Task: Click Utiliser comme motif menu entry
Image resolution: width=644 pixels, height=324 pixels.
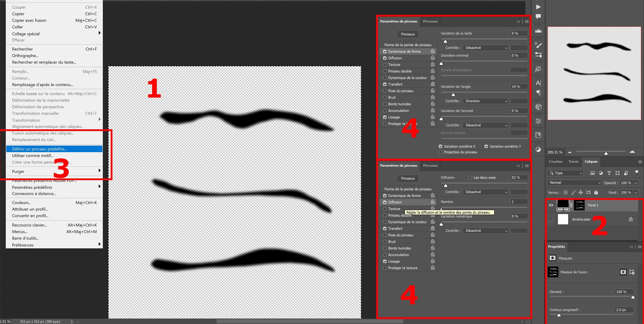Action: [33, 156]
